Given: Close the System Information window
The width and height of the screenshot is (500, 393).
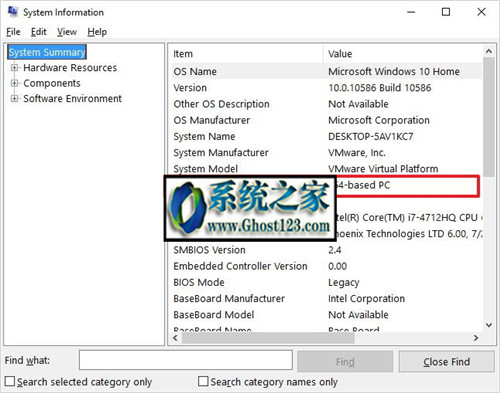Looking at the screenshot, I should coord(481,12).
